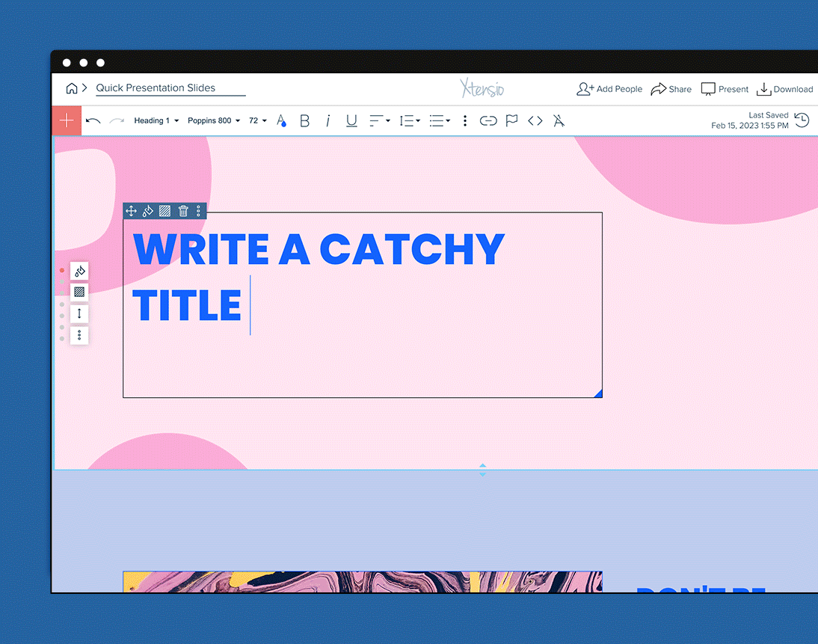Open Add People sharing option
The image size is (818, 644).
(x=609, y=89)
